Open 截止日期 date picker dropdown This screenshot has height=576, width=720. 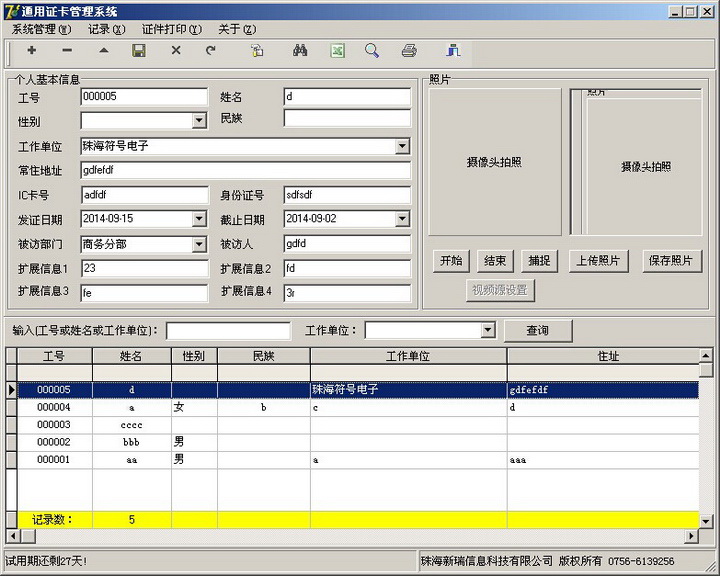(402, 219)
